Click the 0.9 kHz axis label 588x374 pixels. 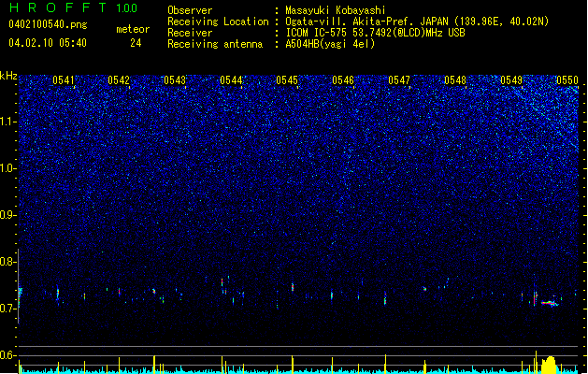click(8, 215)
